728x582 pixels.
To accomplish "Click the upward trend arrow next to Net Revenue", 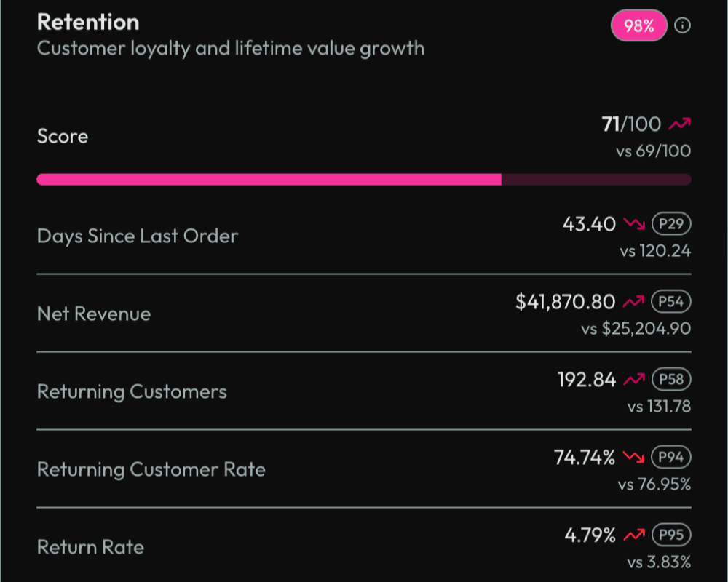I will click(633, 301).
